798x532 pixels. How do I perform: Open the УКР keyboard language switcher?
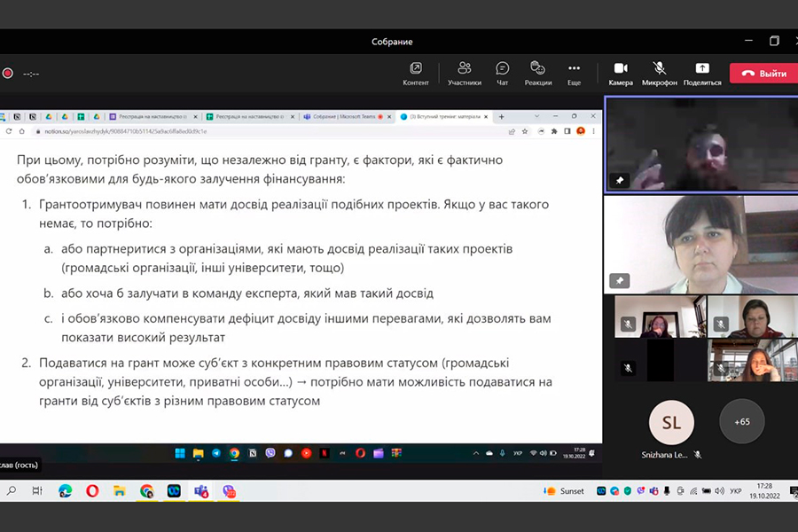pyautogui.click(x=735, y=490)
